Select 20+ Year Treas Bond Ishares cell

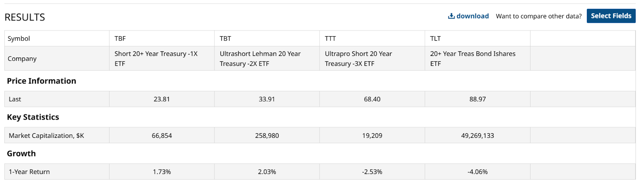[473, 59]
